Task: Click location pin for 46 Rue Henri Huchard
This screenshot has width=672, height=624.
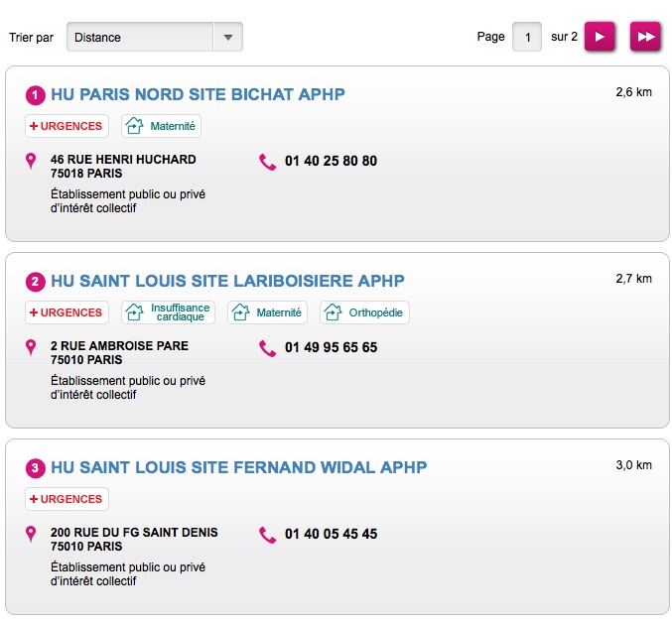Action: pos(31,161)
